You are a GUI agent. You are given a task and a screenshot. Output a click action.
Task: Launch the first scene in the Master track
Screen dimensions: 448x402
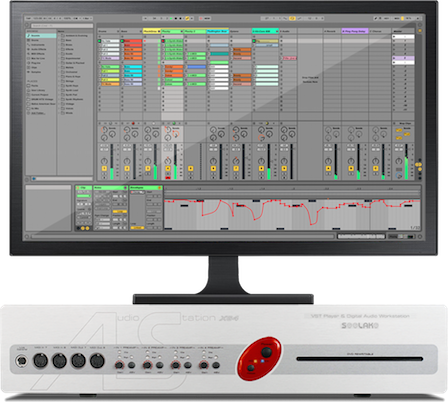pyautogui.click(x=403, y=37)
